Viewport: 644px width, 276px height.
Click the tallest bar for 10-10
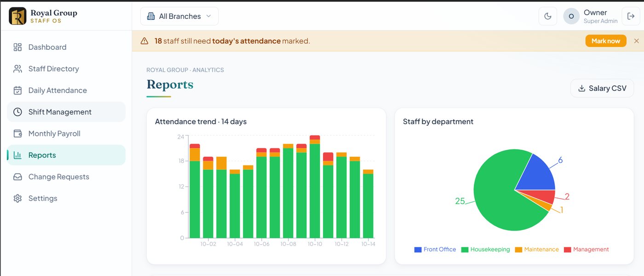coord(315,187)
